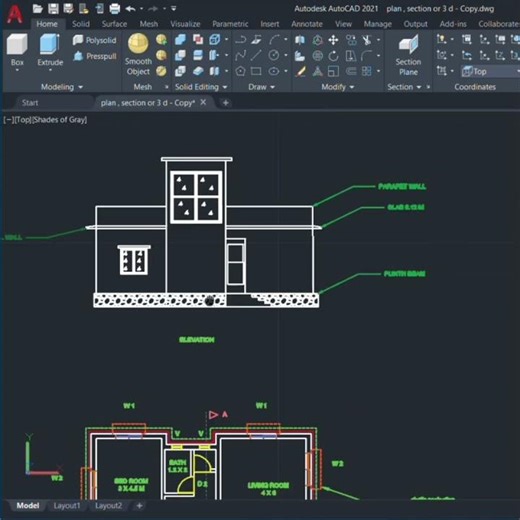Go to the Annotate ribbon tab
520x520 pixels.
coord(307,24)
